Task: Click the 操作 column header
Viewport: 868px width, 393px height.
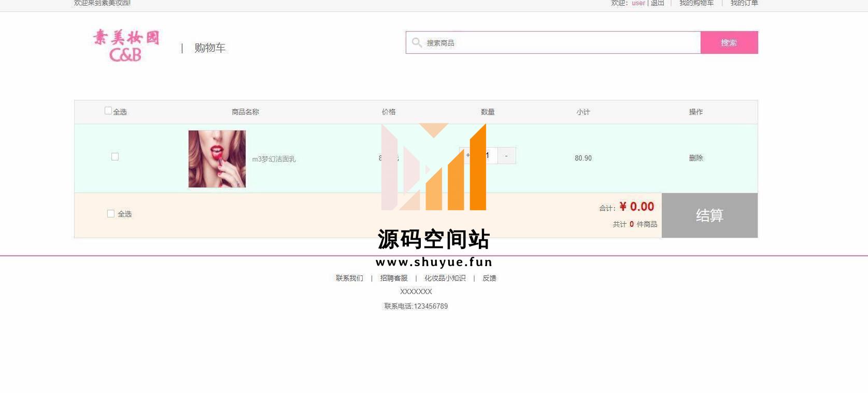Action: pyautogui.click(x=696, y=112)
